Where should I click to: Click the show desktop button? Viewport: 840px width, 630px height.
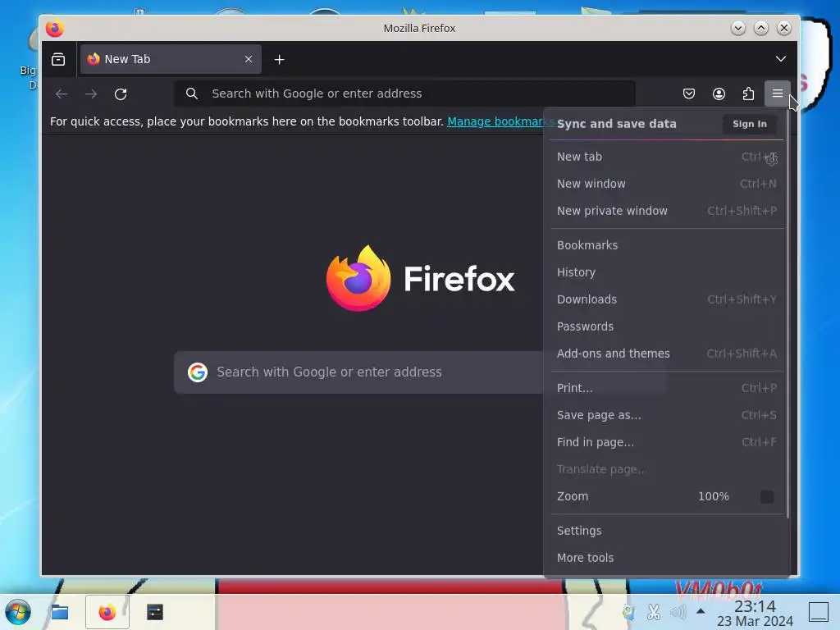(818, 612)
